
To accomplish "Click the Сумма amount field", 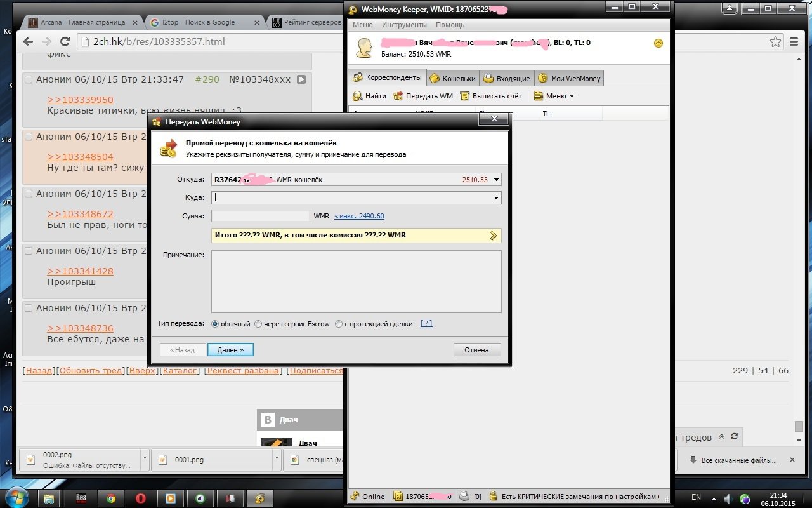I will coord(261,216).
